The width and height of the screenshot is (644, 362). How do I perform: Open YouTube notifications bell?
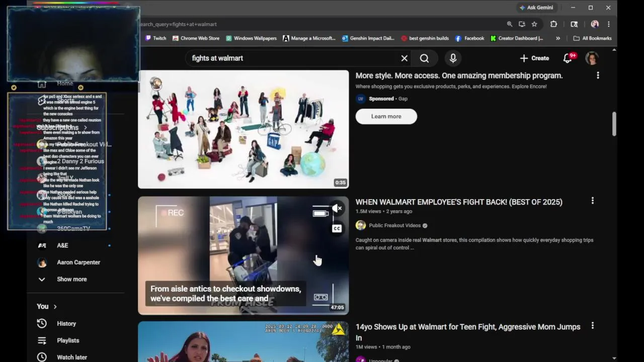(569, 58)
